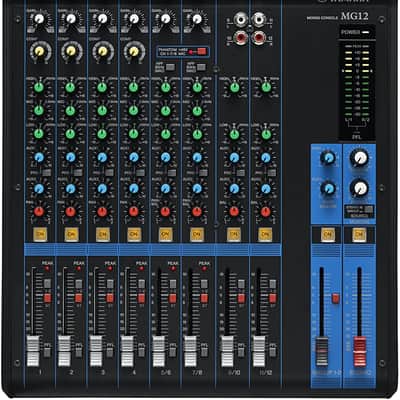The height and width of the screenshot is (400, 400).
Task: Toggle ON button of channel 7/8
Action: coord(197,235)
